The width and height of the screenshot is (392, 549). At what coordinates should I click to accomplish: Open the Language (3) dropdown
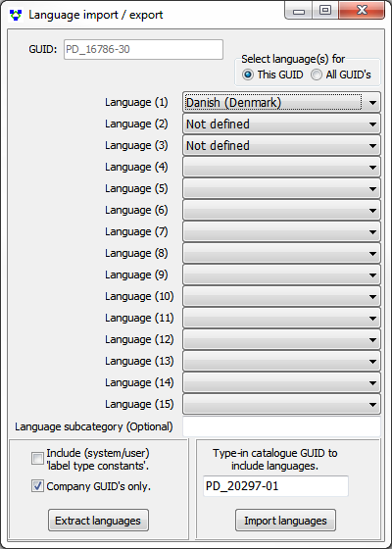coord(281,146)
